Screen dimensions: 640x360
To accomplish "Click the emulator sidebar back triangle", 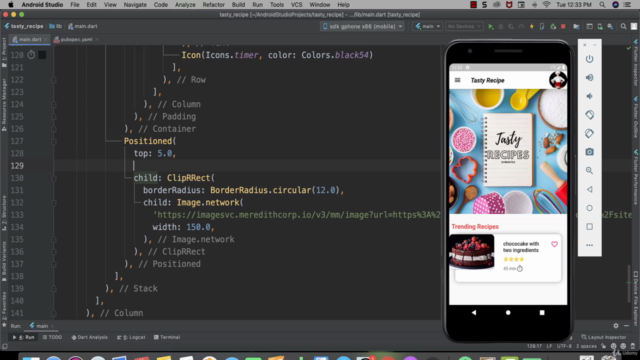I will 589,189.
